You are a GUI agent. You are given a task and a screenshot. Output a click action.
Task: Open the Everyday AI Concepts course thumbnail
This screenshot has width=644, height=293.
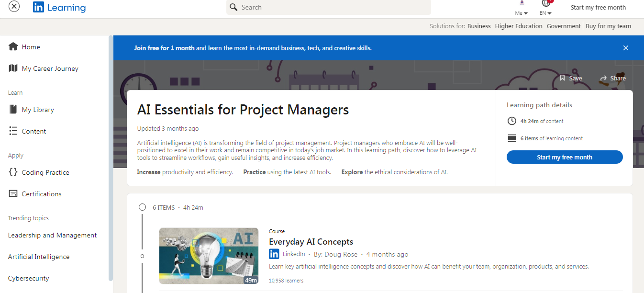[x=209, y=256]
